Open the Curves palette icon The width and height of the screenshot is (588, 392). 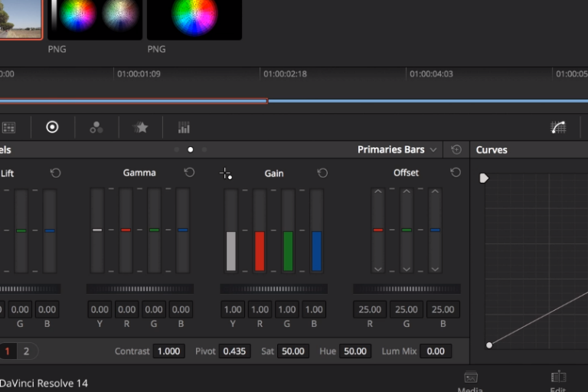pos(558,128)
